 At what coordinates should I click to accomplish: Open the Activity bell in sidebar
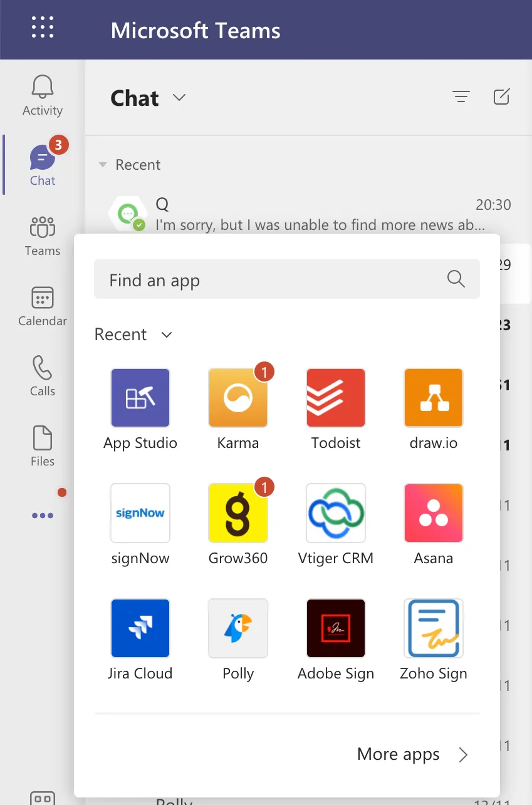(43, 95)
